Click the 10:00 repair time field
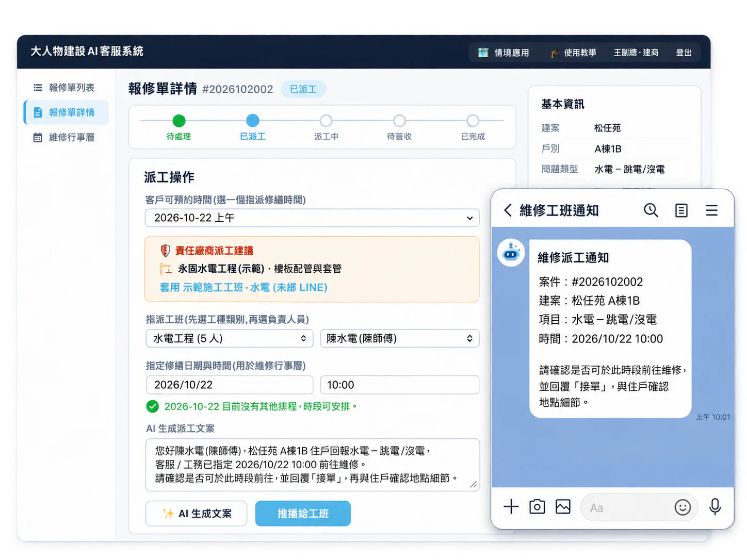 (400, 385)
